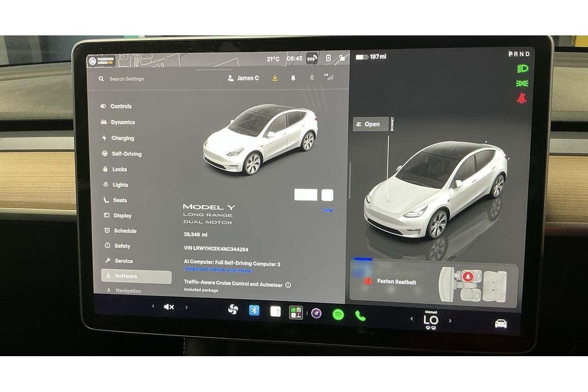Open the Navigation settings menu
Image resolution: width=588 pixels, height=392 pixels.
point(124,290)
